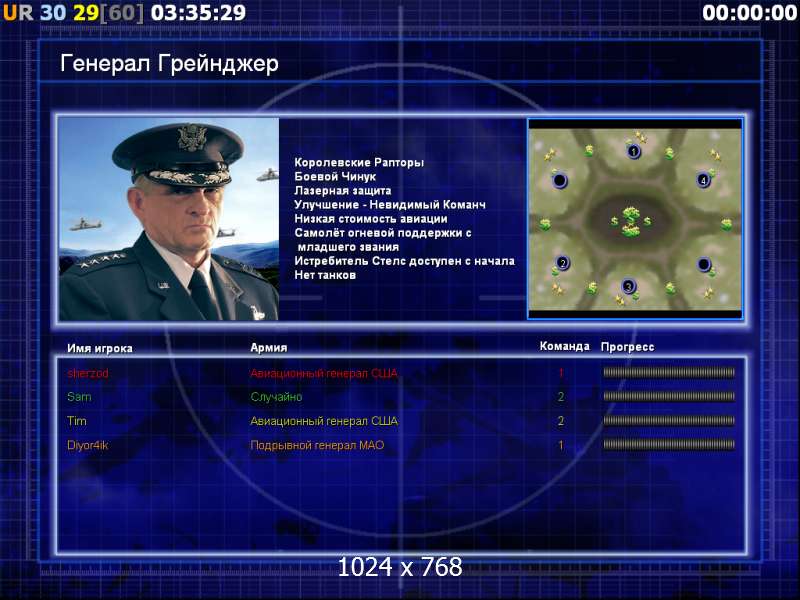This screenshot has width=800, height=600.
Task: Click the '[60]' value in the overlay
Action: click(122, 13)
